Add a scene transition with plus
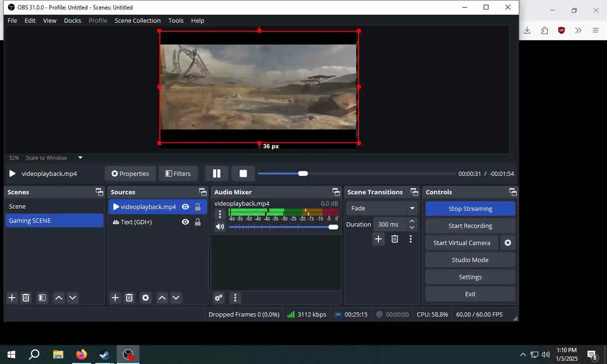Viewport: 607px width, 364px height. [378, 239]
